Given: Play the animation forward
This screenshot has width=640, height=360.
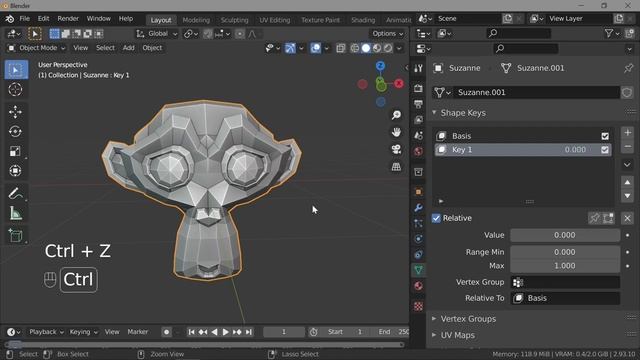Looking at the screenshot, I should coord(225,332).
